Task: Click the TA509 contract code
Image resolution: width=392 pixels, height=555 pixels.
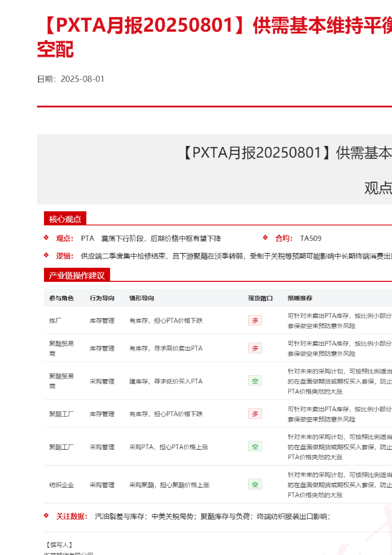Action: (310, 238)
